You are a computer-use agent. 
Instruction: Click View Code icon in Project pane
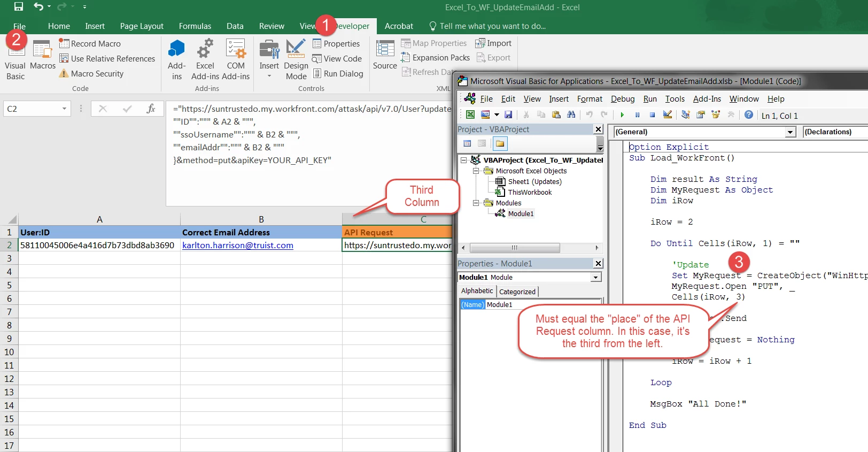pyautogui.click(x=467, y=143)
